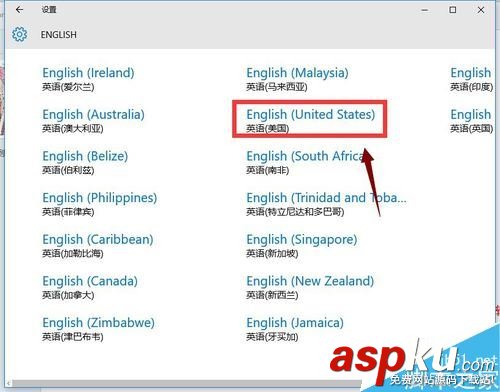Image resolution: width=500 pixels, height=392 pixels.
Task: Click the scrollbar's left arrow
Action: pos(9,383)
